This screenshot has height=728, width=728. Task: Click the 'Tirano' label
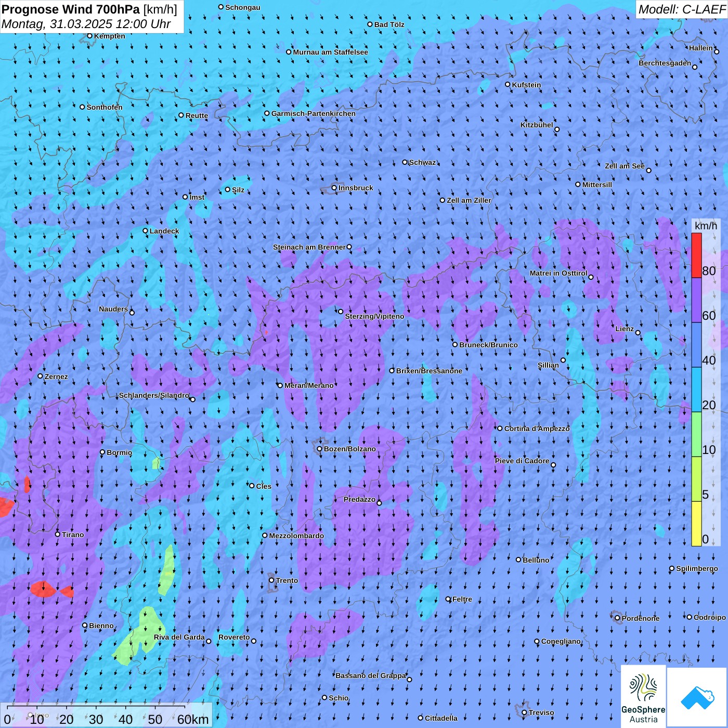coord(73,535)
